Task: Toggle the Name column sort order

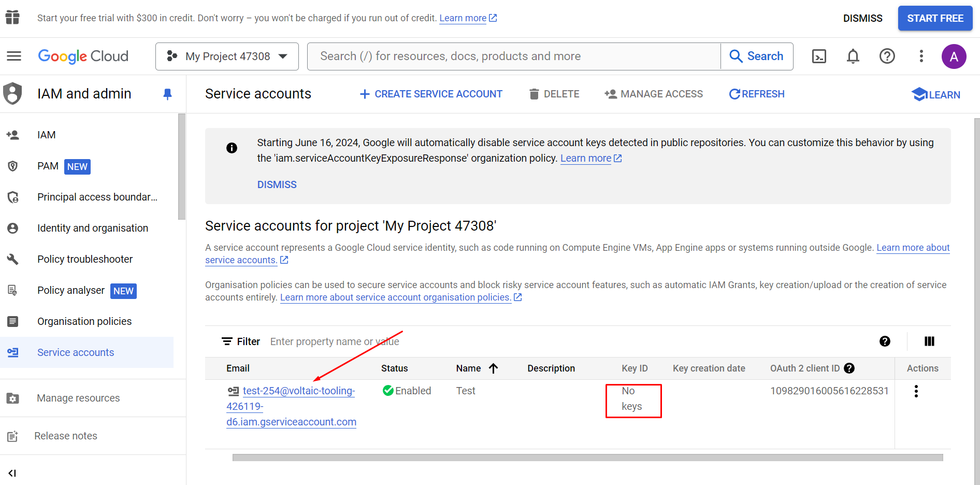Action: 493,368
